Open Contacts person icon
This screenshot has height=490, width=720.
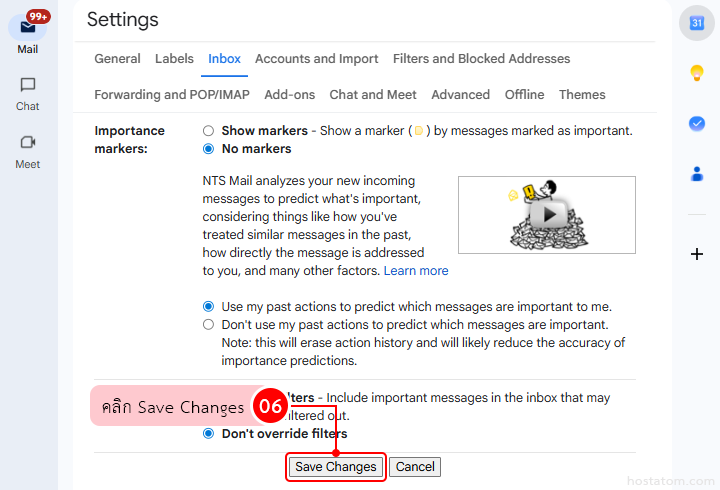click(697, 174)
